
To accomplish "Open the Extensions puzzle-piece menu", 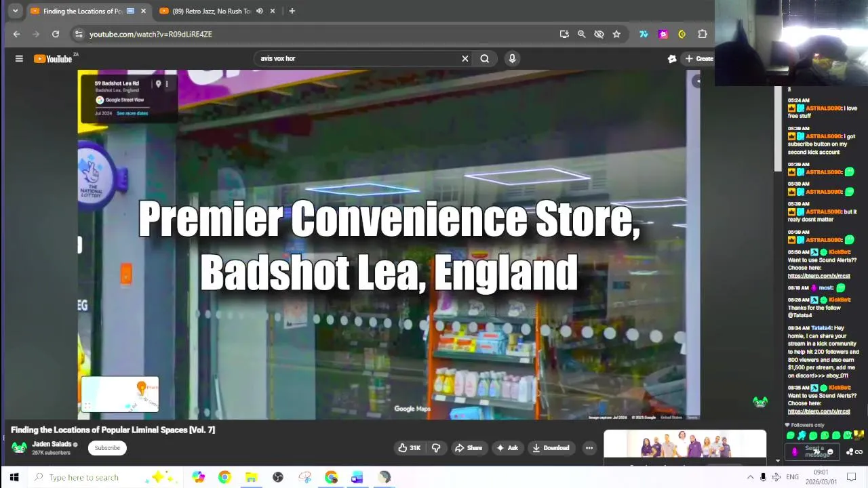I will coord(703,34).
